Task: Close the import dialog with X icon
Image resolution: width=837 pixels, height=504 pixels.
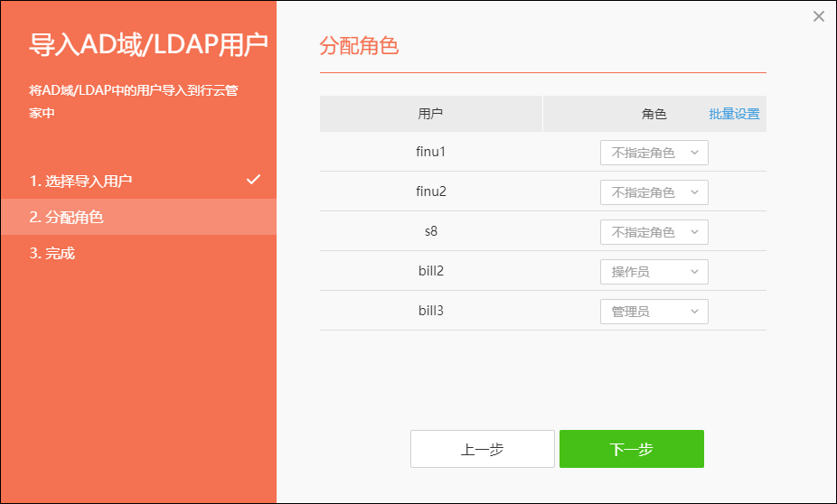Action: pyautogui.click(x=818, y=16)
